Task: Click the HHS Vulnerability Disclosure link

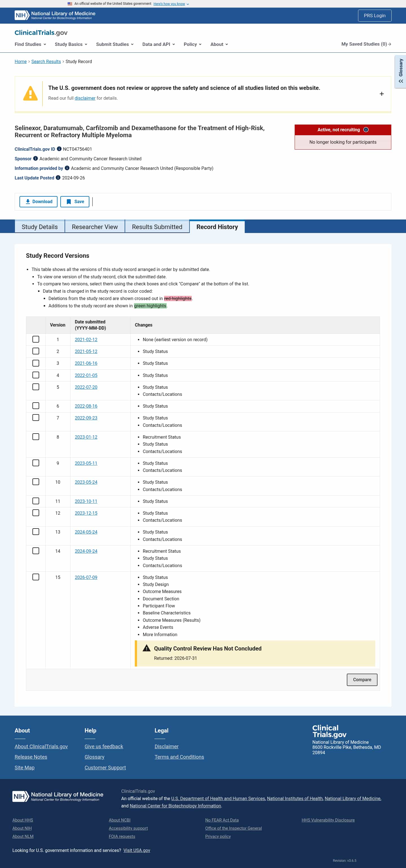Action: 328,820
